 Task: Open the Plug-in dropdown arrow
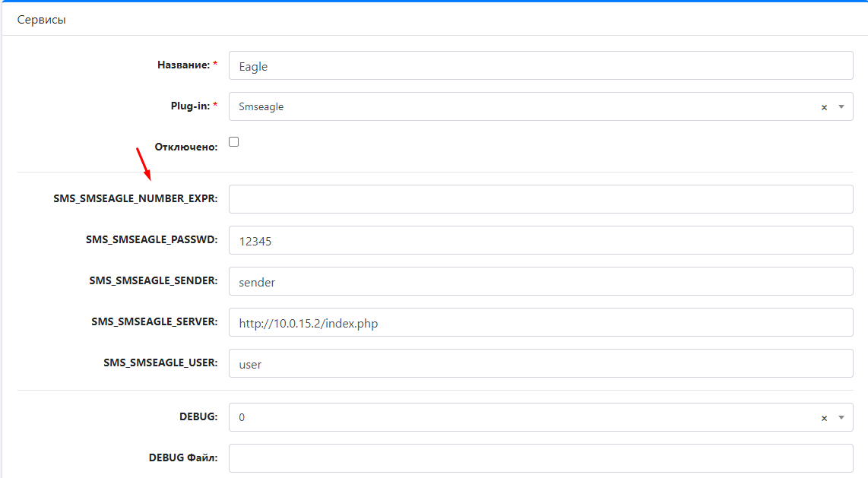pyautogui.click(x=841, y=107)
